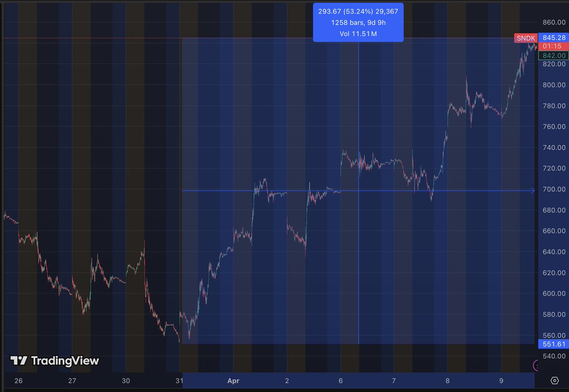569x392 pixels.
Task: Click the 720.00 price axis value
Action: 553,168
